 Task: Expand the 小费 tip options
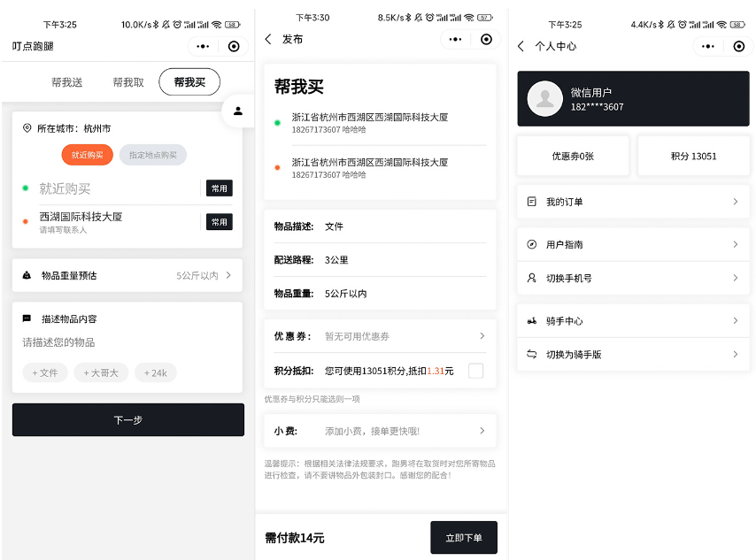[380, 431]
